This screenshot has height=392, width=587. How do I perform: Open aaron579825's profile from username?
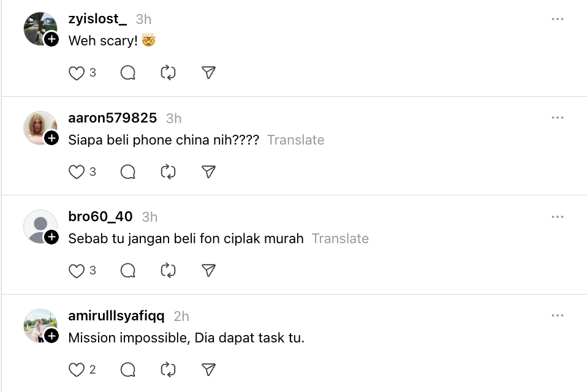coord(113,118)
